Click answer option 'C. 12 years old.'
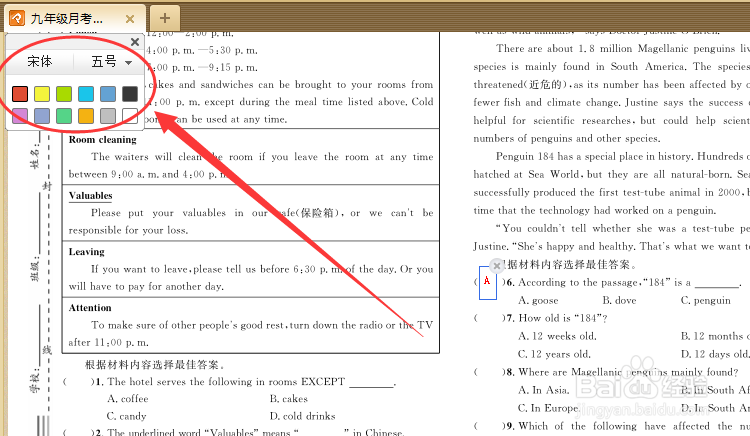Image resolution: width=750 pixels, height=436 pixels. coord(554,354)
